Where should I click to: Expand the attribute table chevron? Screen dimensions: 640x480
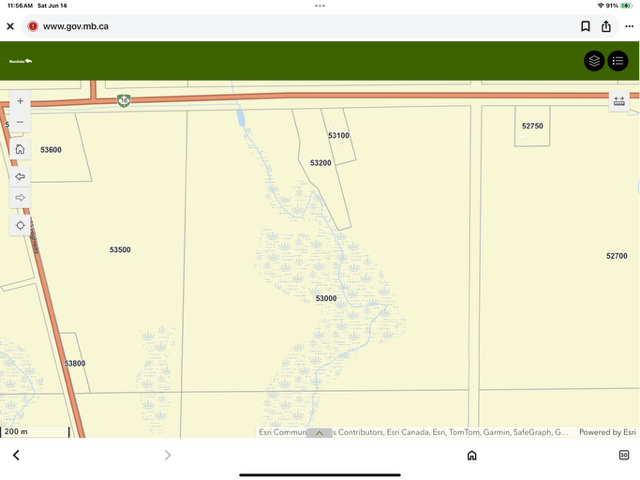coord(320,433)
